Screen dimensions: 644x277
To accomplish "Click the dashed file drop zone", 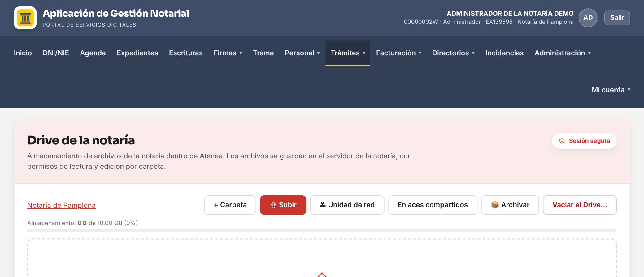I will click(x=322, y=258).
